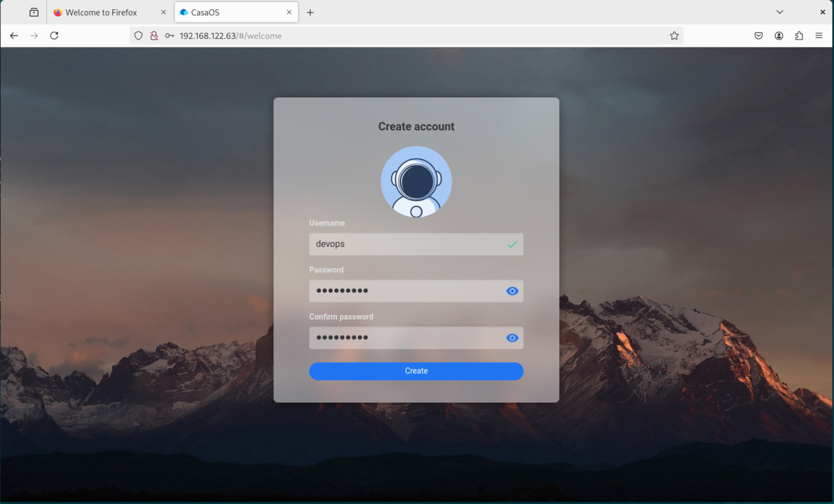Open Firefox View in the tab bar
This screenshot has height=504, width=834.
(x=33, y=12)
